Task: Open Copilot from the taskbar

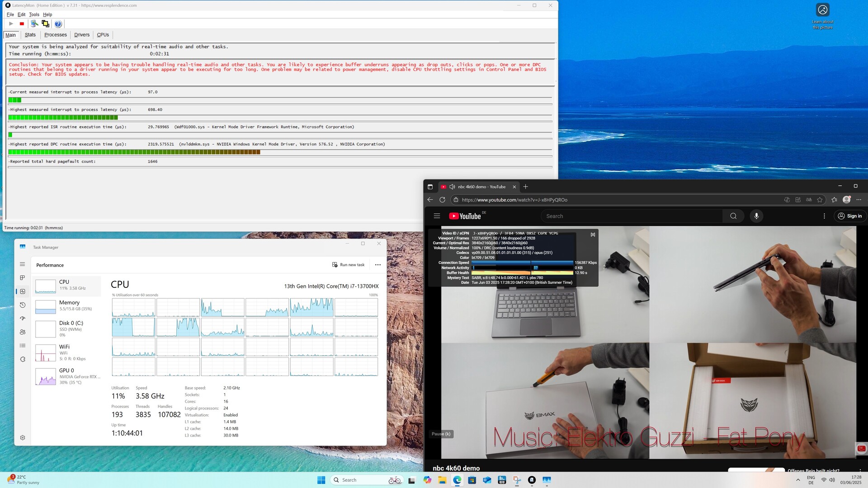Action: pyautogui.click(x=427, y=480)
